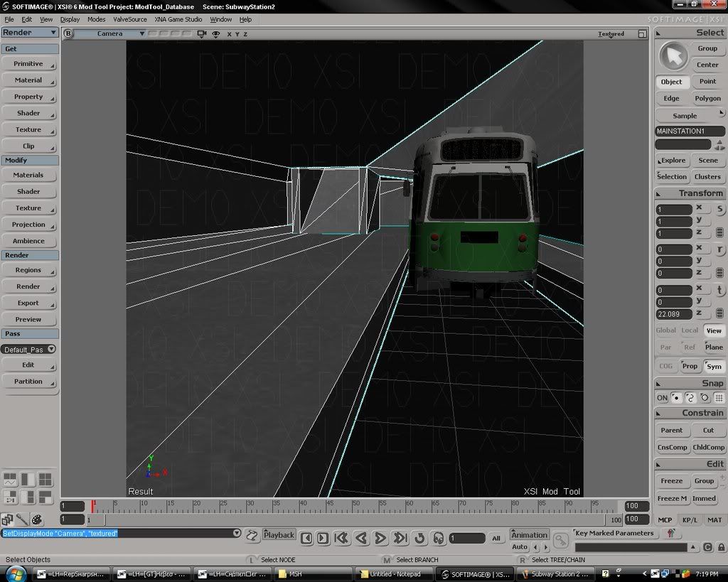Viewport: 728px width, 582px height.
Task: Click the Freeze button
Action: tap(671, 481)
